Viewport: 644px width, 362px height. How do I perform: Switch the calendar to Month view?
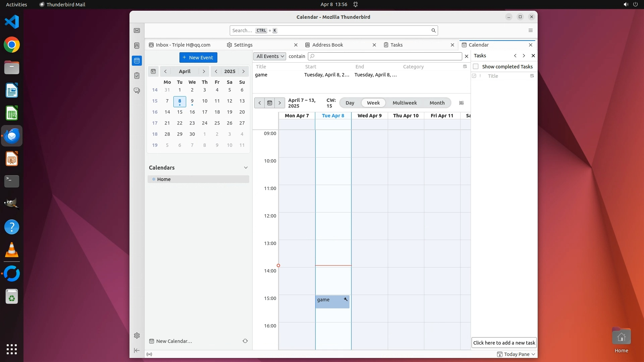pos(437,103)
